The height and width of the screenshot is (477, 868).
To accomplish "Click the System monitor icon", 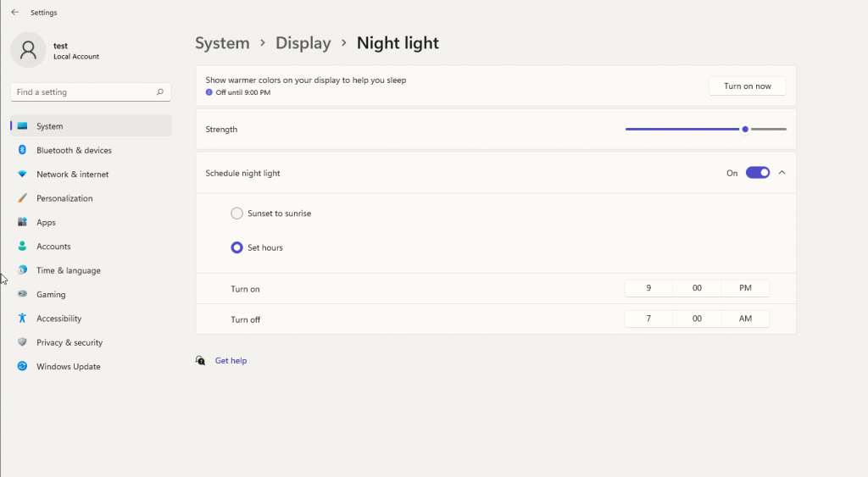I will [x=22, y=125].
